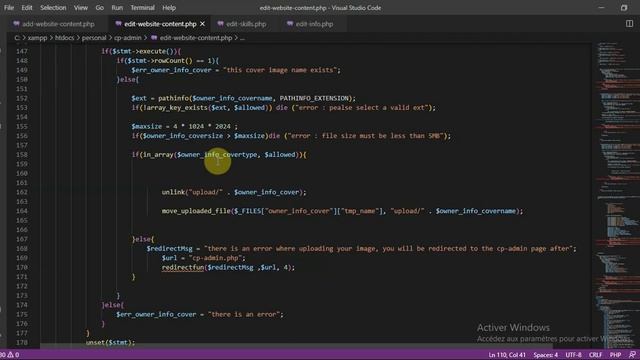Restore down the VS Code window
The image size is (640, 360).
pos(624,7)
